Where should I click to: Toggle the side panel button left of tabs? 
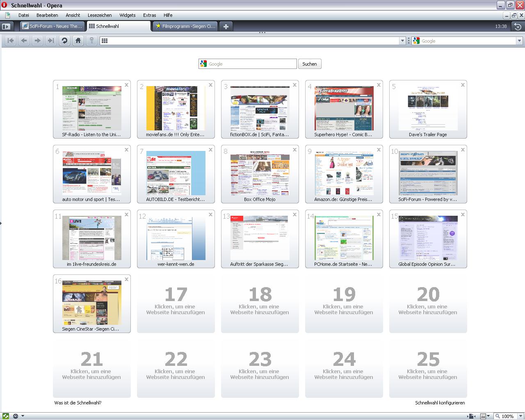[x=6, y=26]
